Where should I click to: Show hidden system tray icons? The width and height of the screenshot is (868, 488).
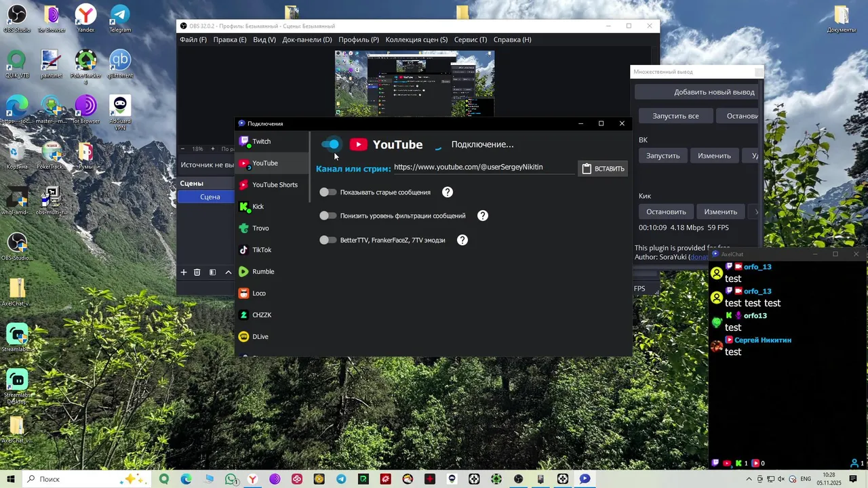[x=749, y=479]
